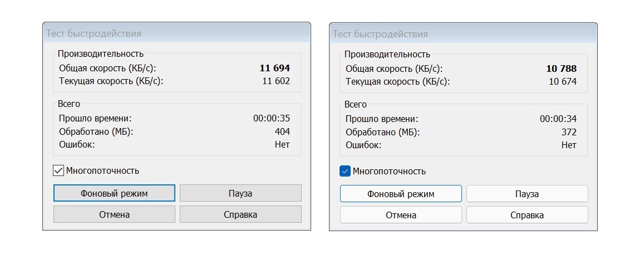Image resolution: width=644 pixels, height=264 pixels.
Task: Open Справка in the 10 788 КБ/с dialog
Action: pyautogui.click(x=527, y=215)
